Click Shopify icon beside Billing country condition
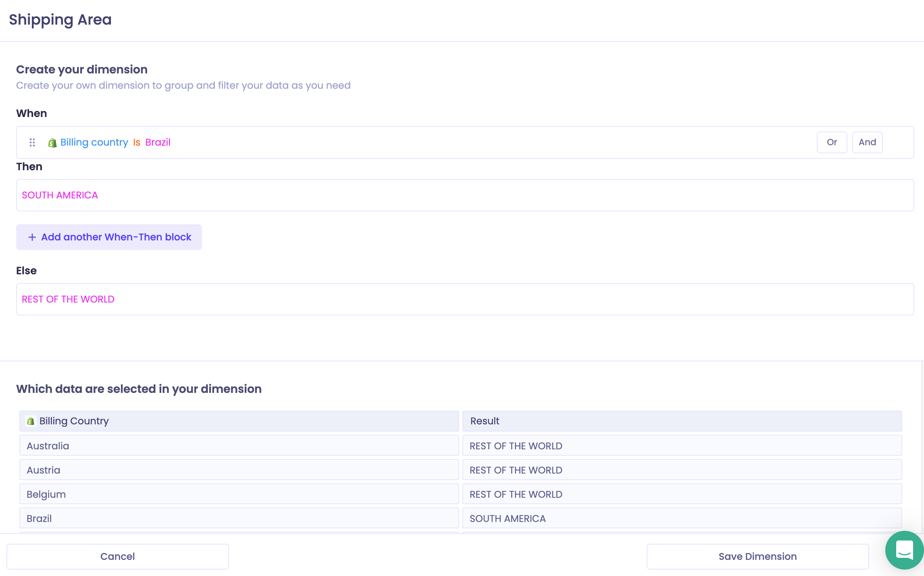The image size is (924, 576). coord(52,143)
